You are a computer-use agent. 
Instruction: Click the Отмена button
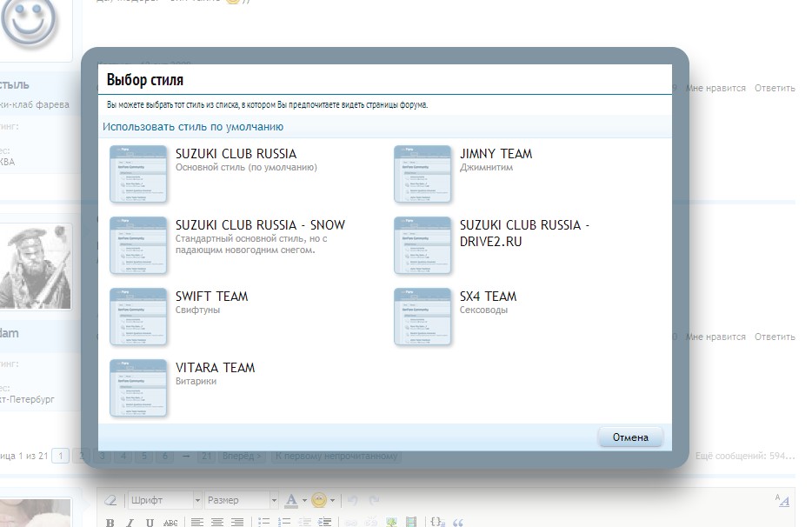tap(630, 437)
